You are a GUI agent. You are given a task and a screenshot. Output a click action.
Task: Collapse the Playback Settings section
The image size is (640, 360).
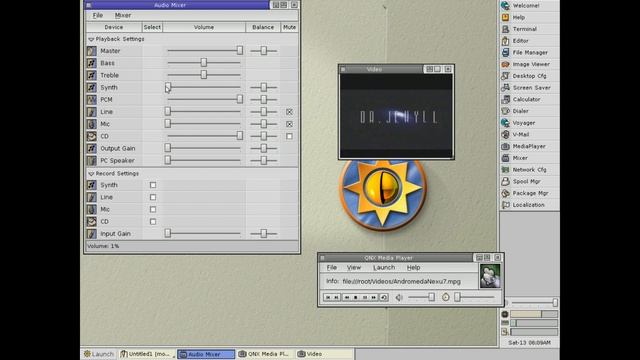91,39
